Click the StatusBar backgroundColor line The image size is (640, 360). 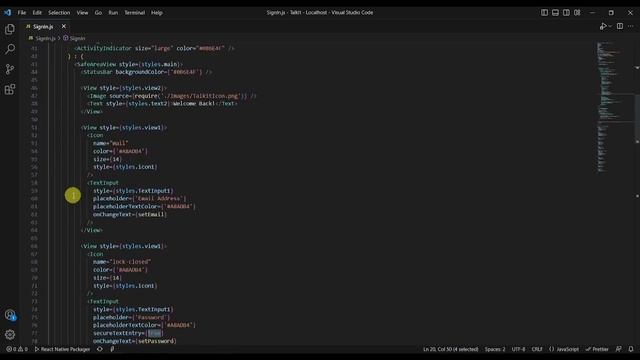pyautogui.click(x=147, y=72)
